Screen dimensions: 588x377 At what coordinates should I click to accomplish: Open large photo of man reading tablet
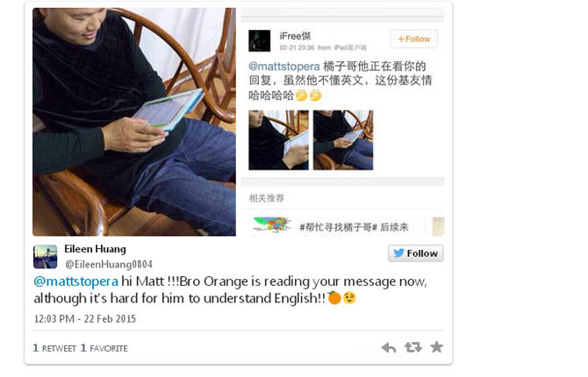pos(134,122)
